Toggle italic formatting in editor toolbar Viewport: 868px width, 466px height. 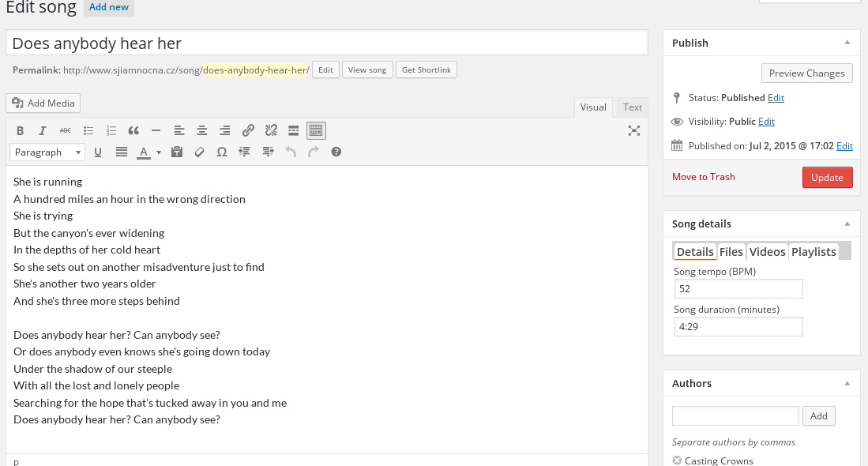click(42, 130)
